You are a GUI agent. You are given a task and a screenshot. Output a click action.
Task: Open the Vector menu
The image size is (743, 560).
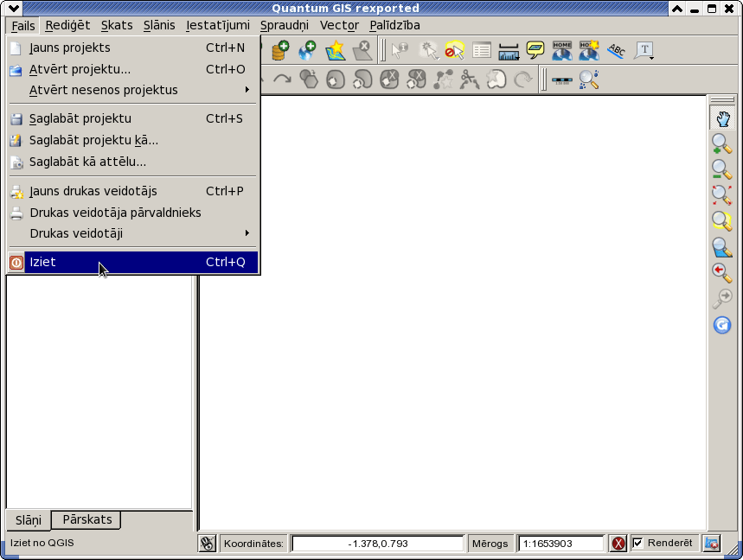tap(339, 26)
